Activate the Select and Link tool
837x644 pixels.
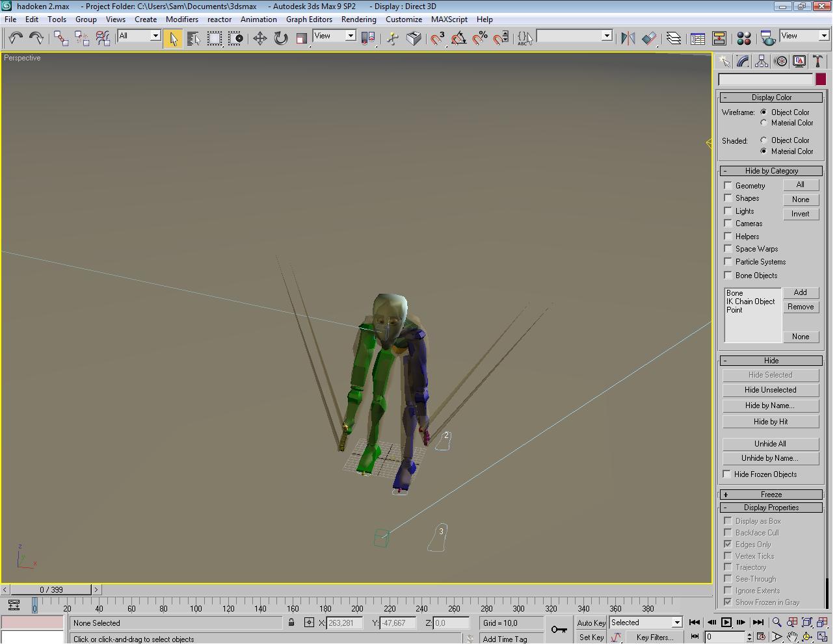[61, 38]
